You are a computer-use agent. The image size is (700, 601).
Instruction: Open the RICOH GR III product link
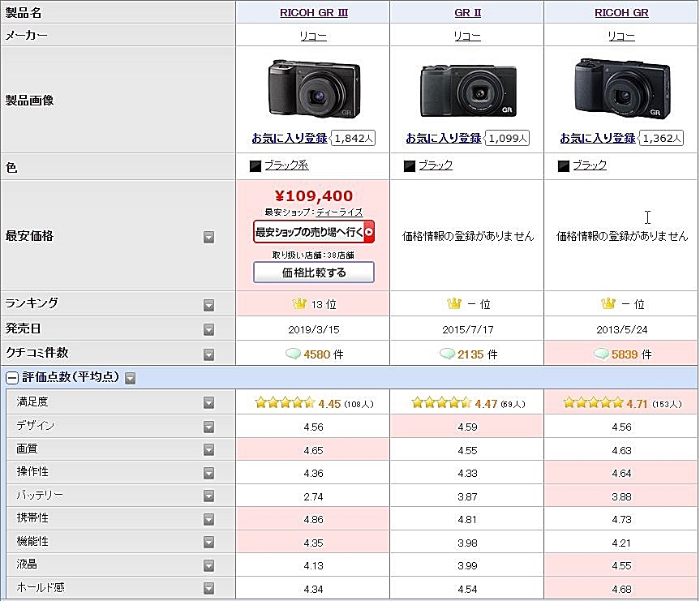pos(314,12)
